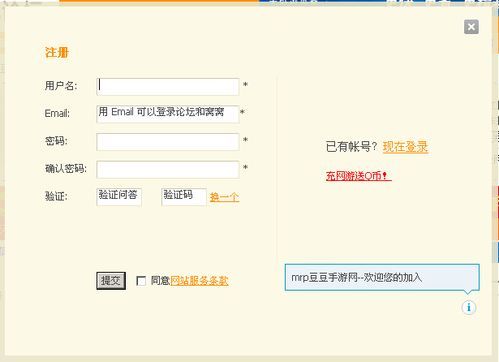Select the 密码 password field
The width and height of the screenshot is (499, 362).
(168, 142)
